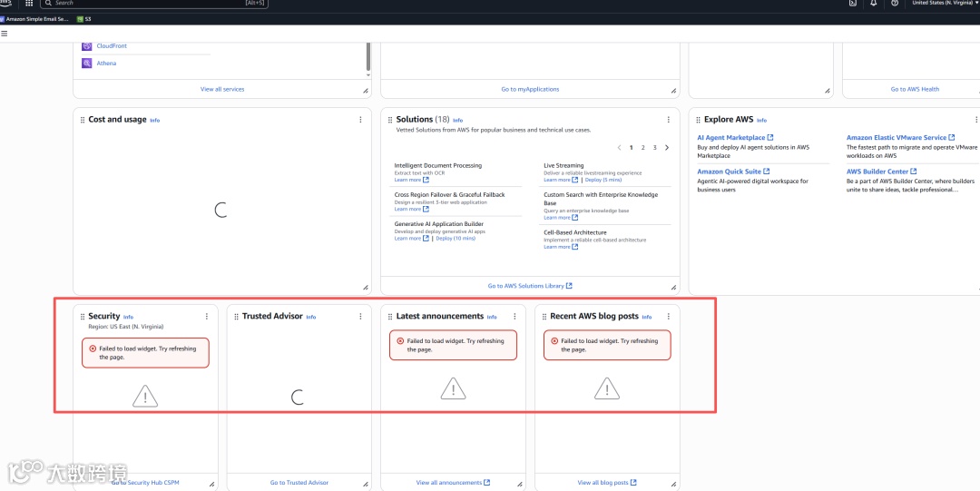Click Go to Trusted Advisor link
Viewport: 980px width, 491px height.
click(x=299, y=483)
